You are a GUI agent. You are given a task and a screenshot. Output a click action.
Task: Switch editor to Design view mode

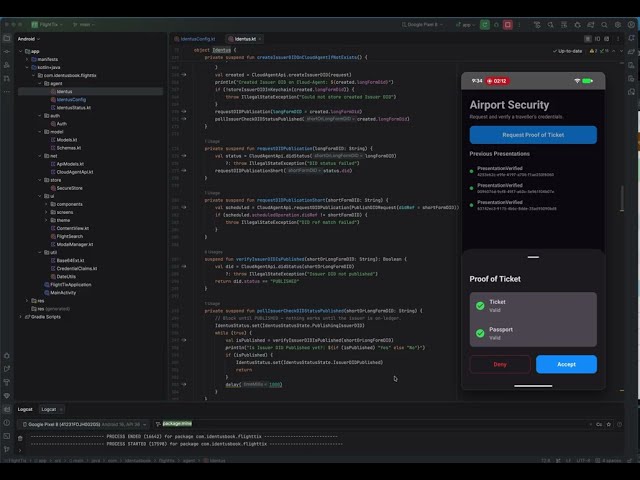click(x=607, y=39)
